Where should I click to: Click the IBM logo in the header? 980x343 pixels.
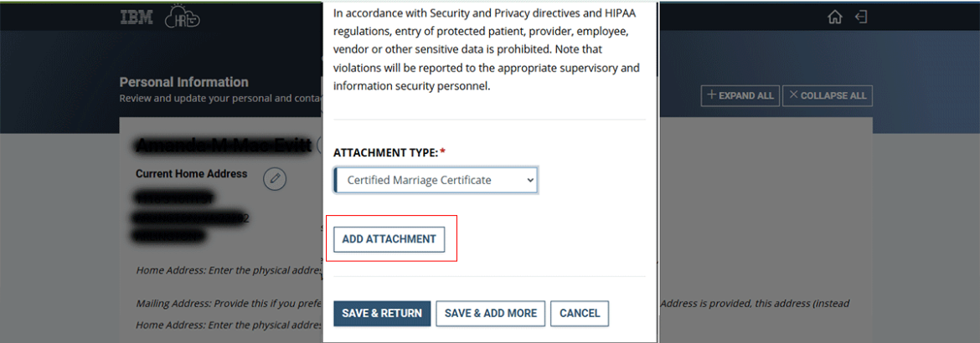click(x=137, y=17)
